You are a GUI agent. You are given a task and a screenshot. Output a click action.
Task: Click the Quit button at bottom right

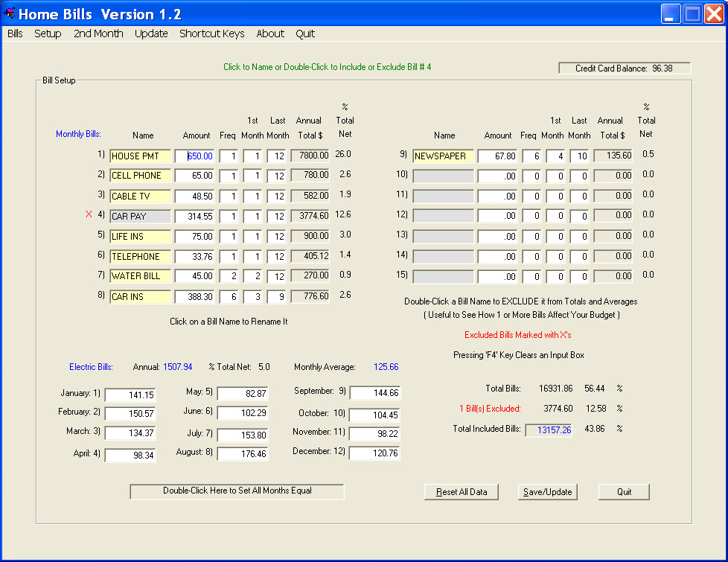click(x=624, y=492)
